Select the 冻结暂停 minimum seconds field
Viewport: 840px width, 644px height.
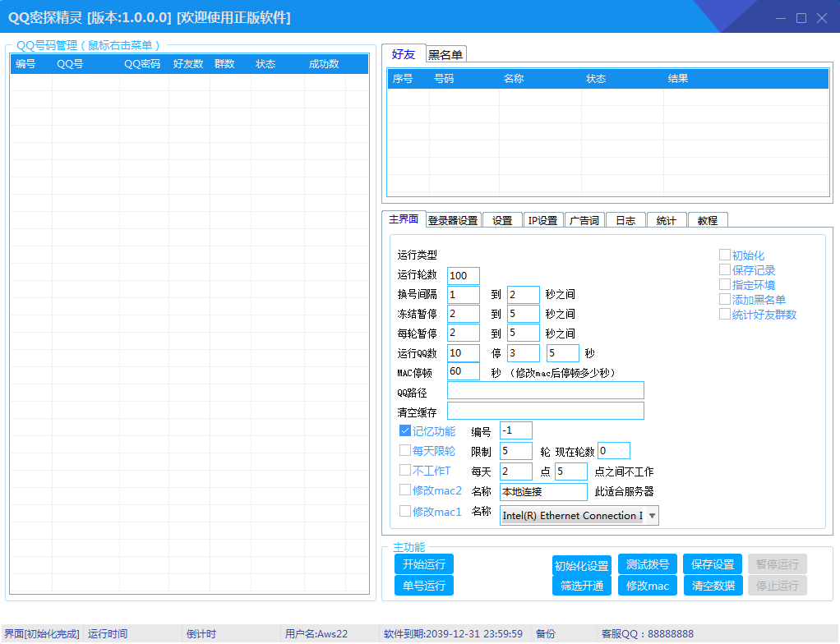[464, 314]
